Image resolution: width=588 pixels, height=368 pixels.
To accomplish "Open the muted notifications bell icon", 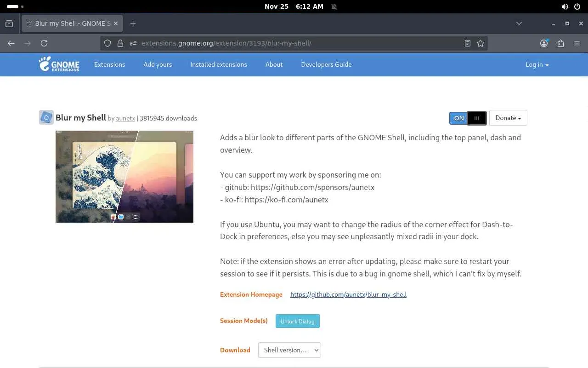I will click(334, 6).
